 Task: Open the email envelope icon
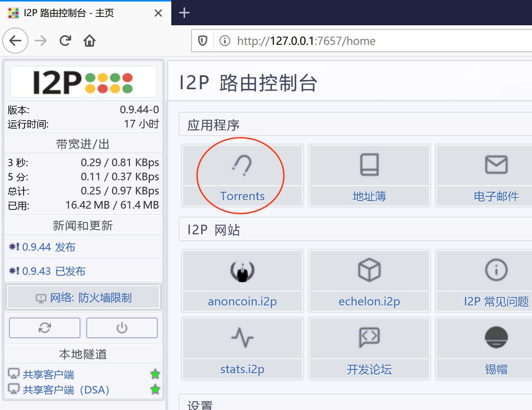pos(496,165)
